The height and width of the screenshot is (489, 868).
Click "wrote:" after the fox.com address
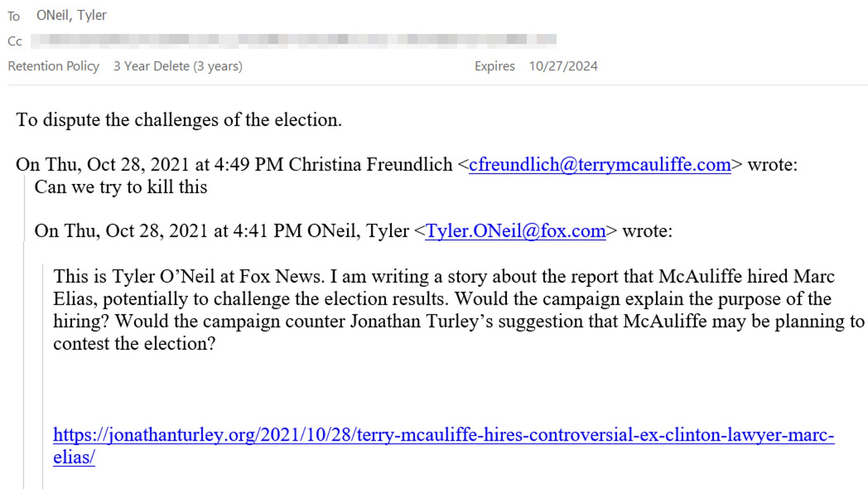[647, 231]
